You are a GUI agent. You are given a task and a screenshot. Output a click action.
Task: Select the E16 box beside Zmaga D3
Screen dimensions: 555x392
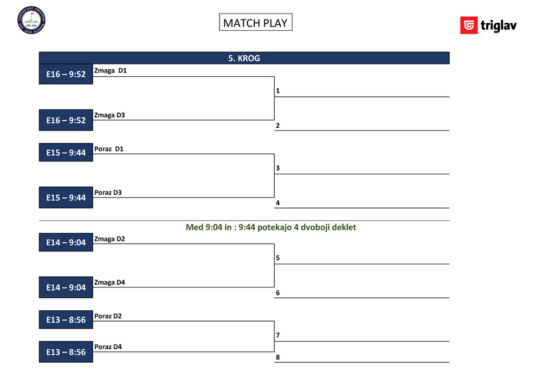click(66, 120)
